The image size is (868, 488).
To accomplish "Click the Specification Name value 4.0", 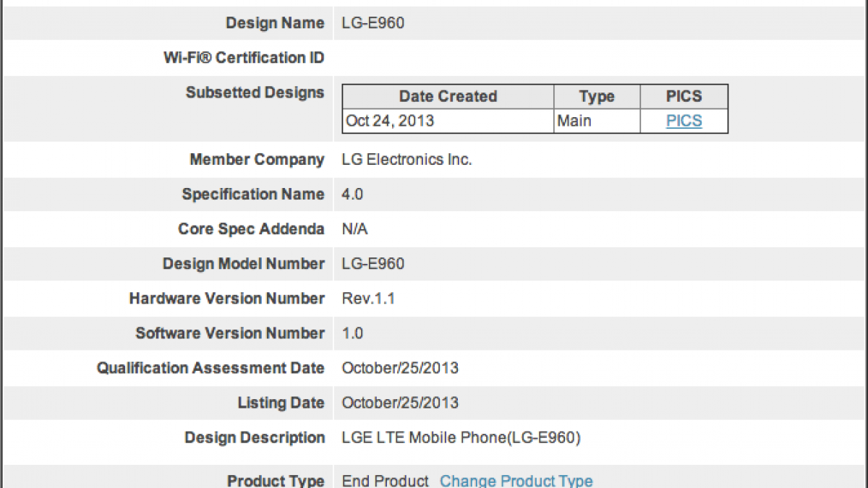I will 352,194.
